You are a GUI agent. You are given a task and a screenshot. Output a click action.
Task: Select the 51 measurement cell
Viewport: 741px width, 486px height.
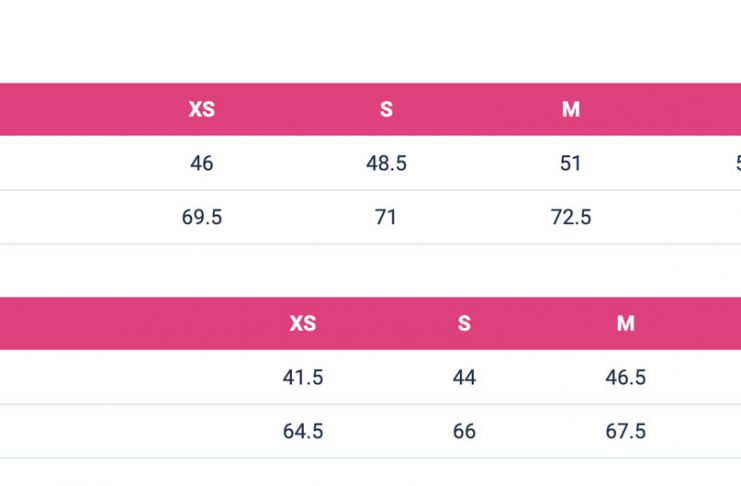pyautogui.click(x=570, y=163)
